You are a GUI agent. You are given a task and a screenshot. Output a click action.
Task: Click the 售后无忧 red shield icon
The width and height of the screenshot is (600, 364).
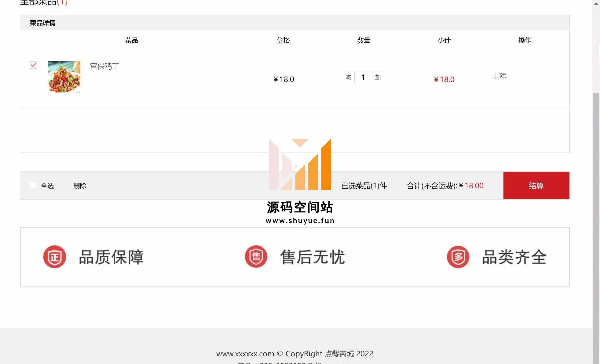click(256, 257)
